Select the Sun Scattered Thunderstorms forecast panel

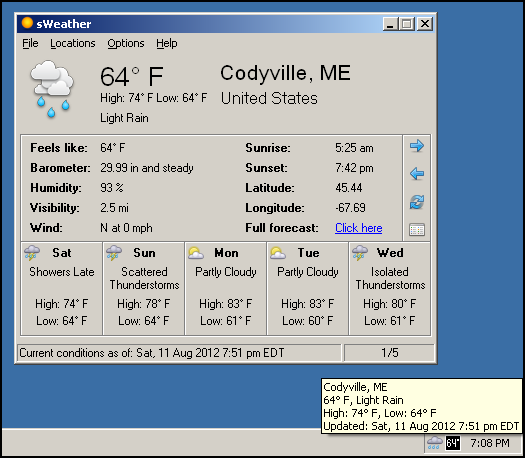coord(144,289)
